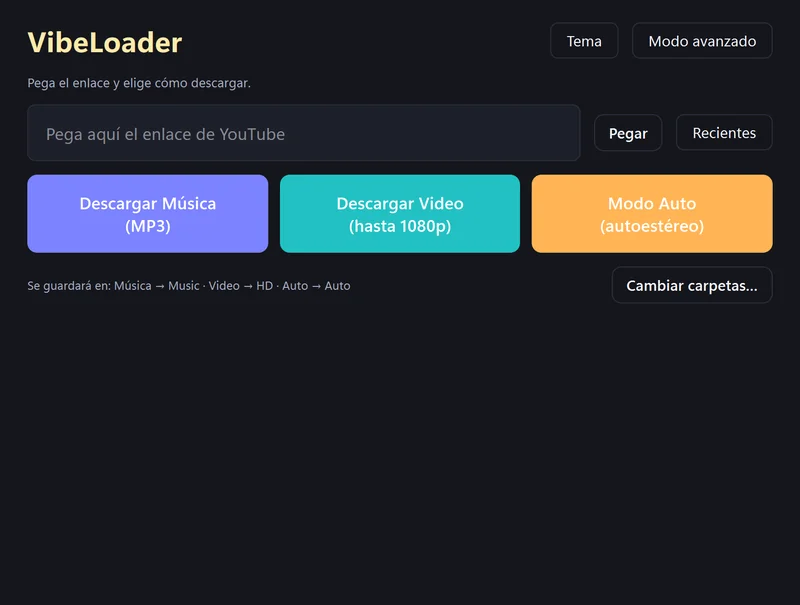Image resolution: width=800 pixels, height=605 pixels.
Task: Switch to Modo avanzado
Action: click(x=702, y=41)
